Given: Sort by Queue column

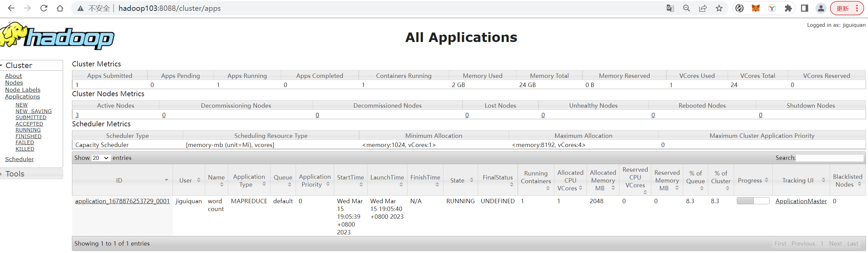Looking at the screenshot, I should tap(290, 185).
